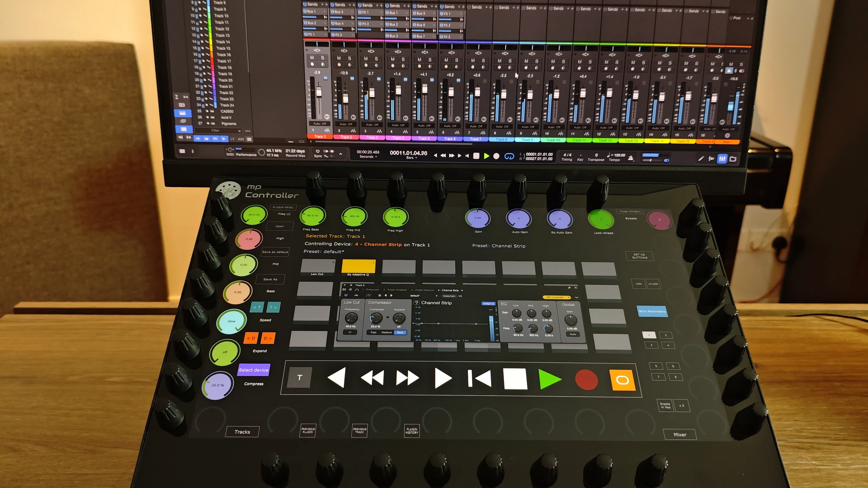The width and height of the screenshot is (868, 488).
Task: Arm record on Track 1 channel
Action: point(312,64)
